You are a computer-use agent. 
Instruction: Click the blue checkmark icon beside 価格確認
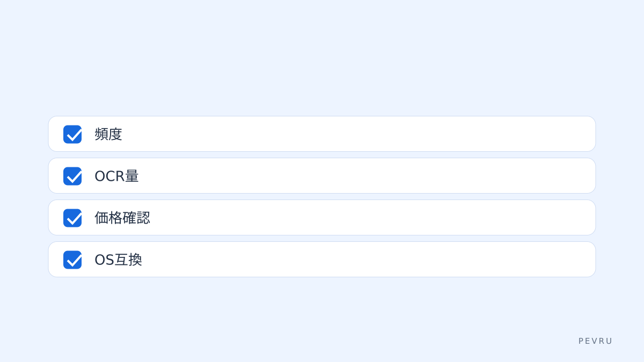pos(72,218)
